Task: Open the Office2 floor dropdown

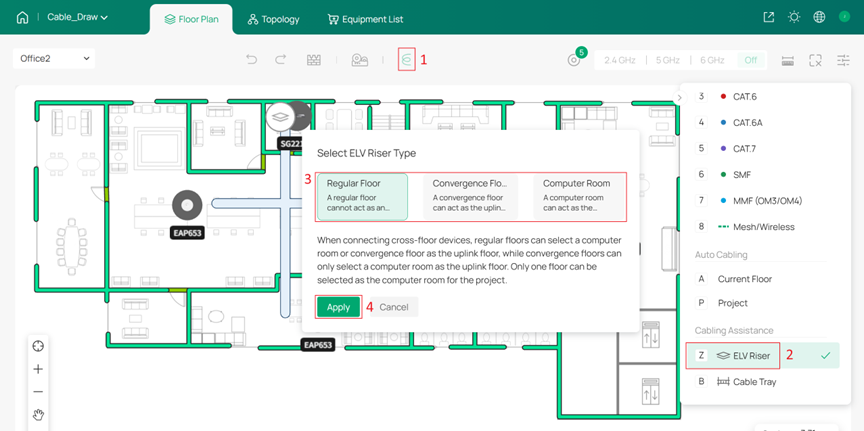Action: (x=55, y=59)
